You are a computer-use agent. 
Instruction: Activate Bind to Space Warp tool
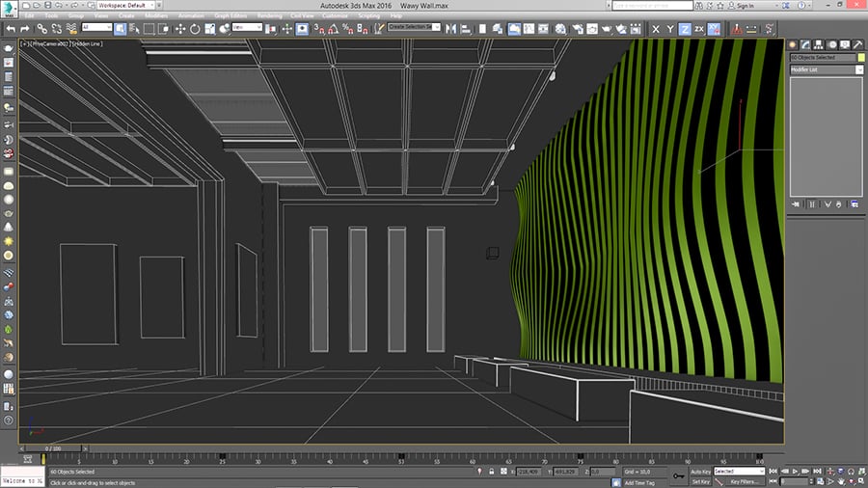(x=71, y=29)
